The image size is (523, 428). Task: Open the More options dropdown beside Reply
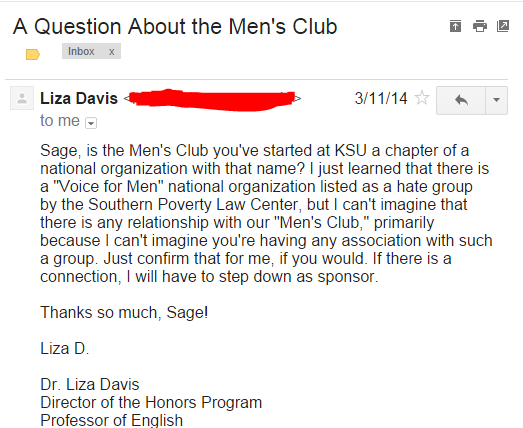coord(496,100)
